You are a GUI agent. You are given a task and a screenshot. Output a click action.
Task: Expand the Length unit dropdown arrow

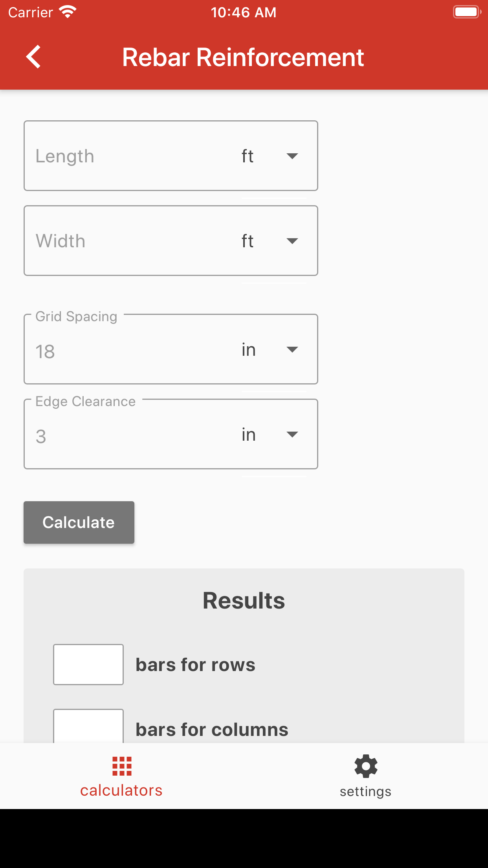[292, 156]
